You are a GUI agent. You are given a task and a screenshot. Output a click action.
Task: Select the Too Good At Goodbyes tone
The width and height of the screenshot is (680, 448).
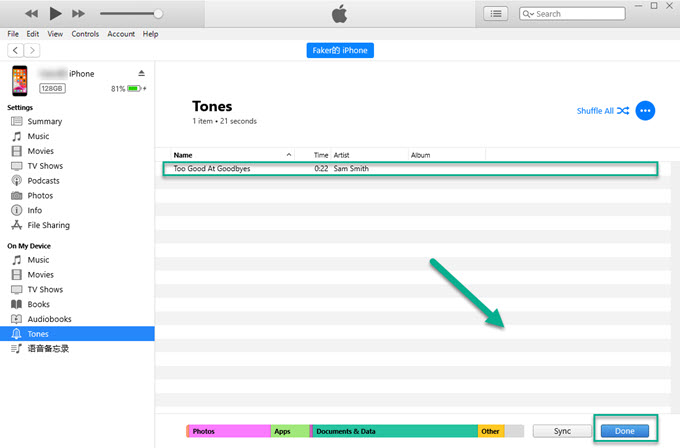(x=410, y=169)
